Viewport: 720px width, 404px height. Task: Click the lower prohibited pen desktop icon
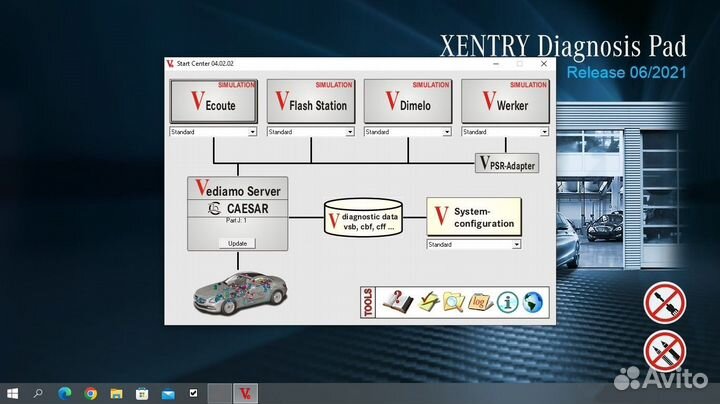pos(664,351)
